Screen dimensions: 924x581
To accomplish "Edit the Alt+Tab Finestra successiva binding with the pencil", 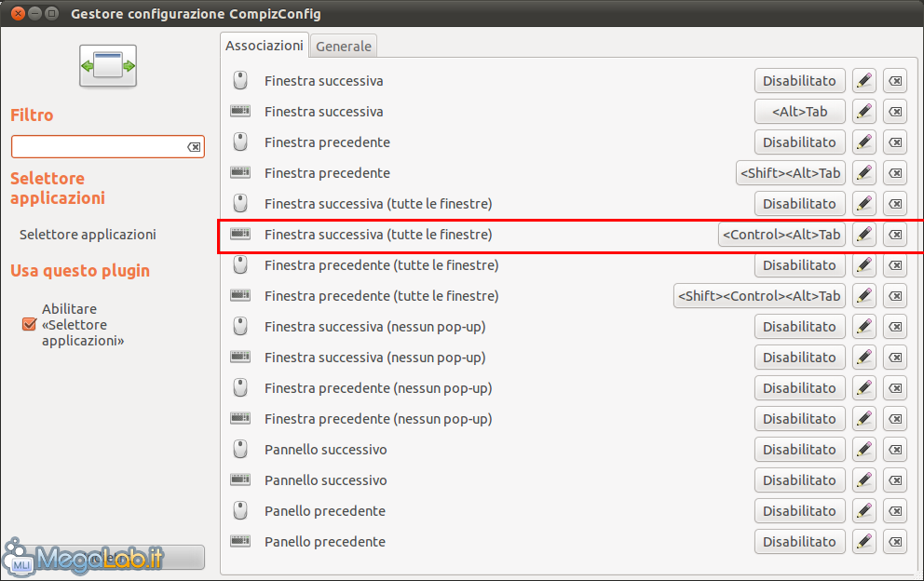I will point(863,112).
